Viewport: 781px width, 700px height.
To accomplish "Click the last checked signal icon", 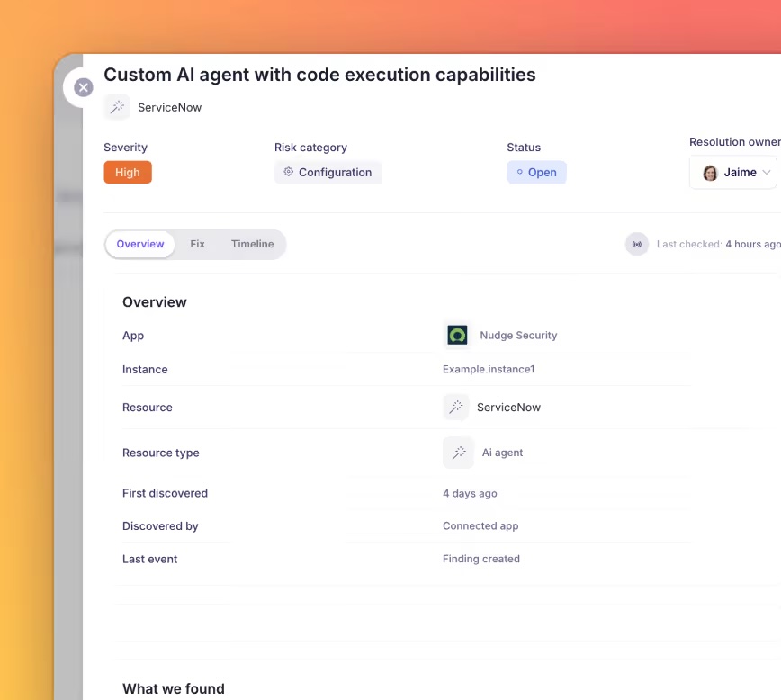I will pyautogui.click(x=636, y=244).
